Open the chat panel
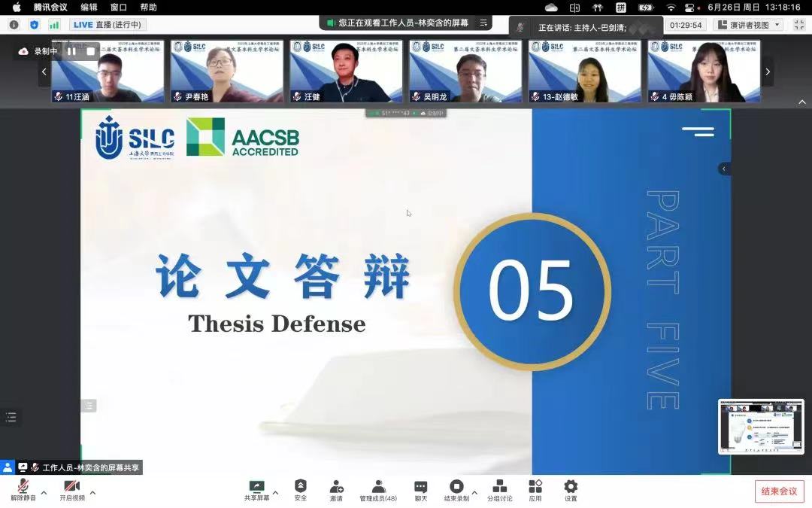Image resolution: width=812 pixels, height=508 pixels. 420,487
